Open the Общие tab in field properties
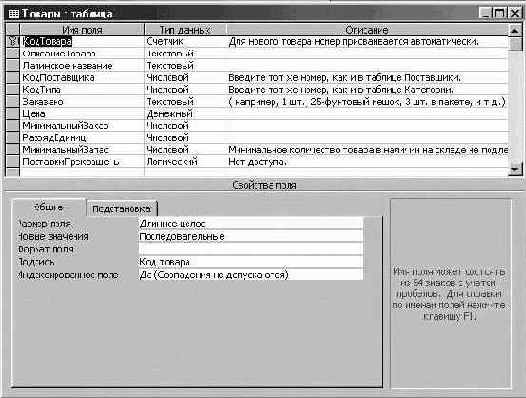 [x=48, y=207]
